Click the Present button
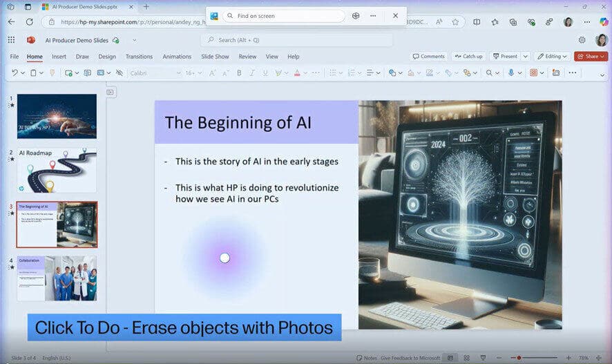The image size is (612, 364). click(505, 56)
